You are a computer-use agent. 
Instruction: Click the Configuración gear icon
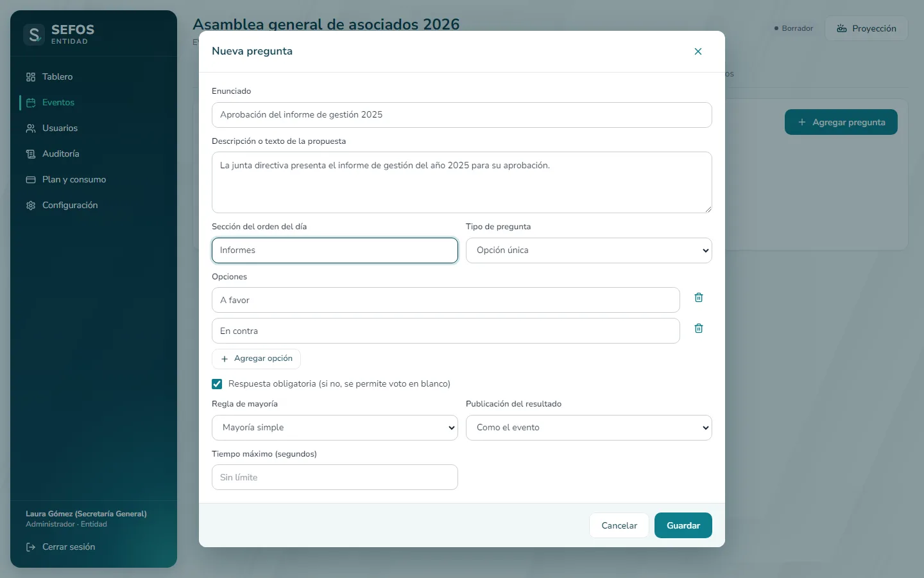click(x=31, y=206)
